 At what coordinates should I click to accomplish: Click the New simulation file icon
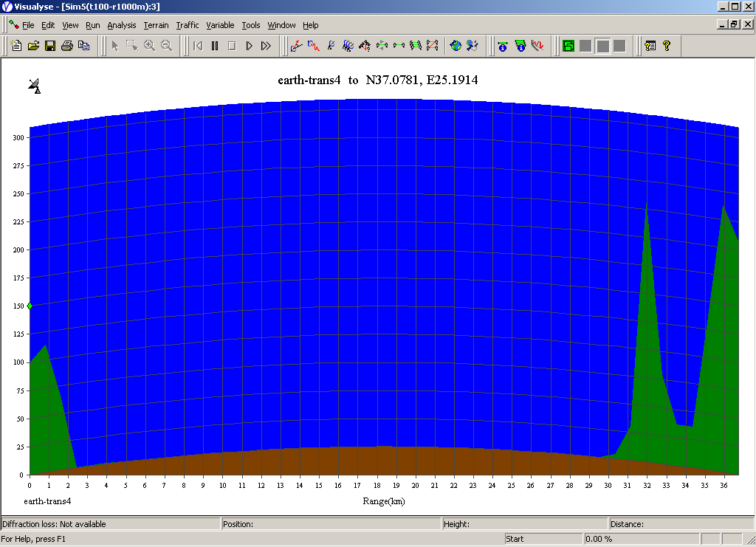tap(16, 46)
